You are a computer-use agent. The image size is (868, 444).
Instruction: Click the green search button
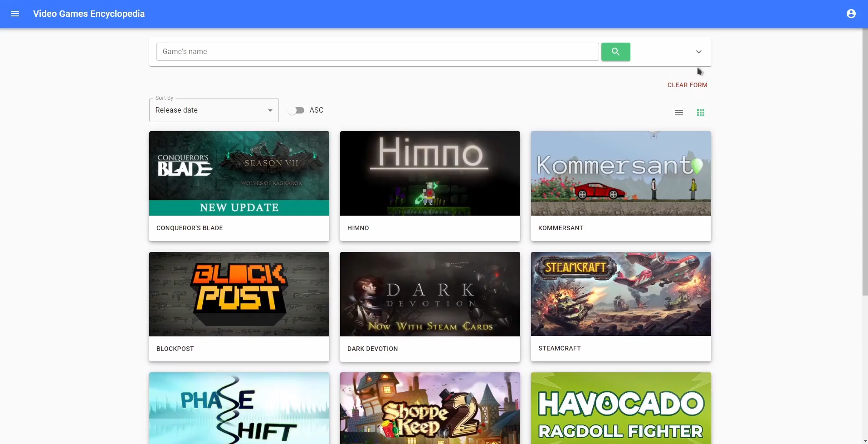[x=615, y=52]
